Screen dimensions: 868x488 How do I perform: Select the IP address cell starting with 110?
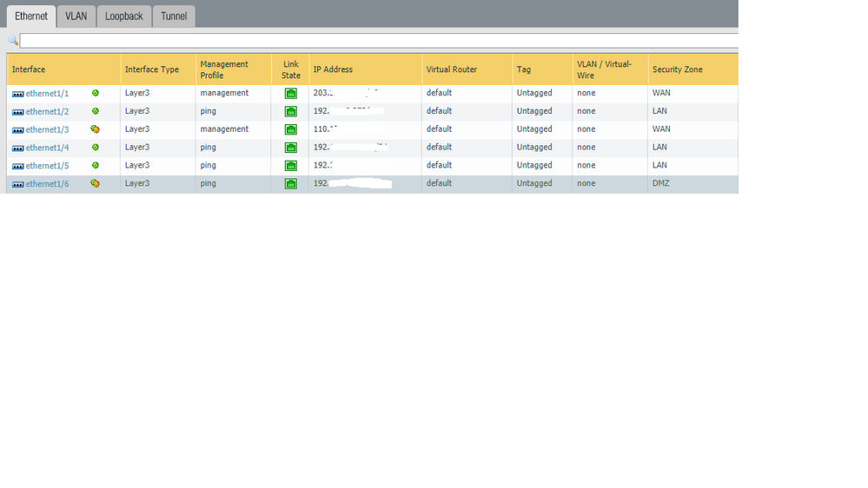tap(365, 129)
